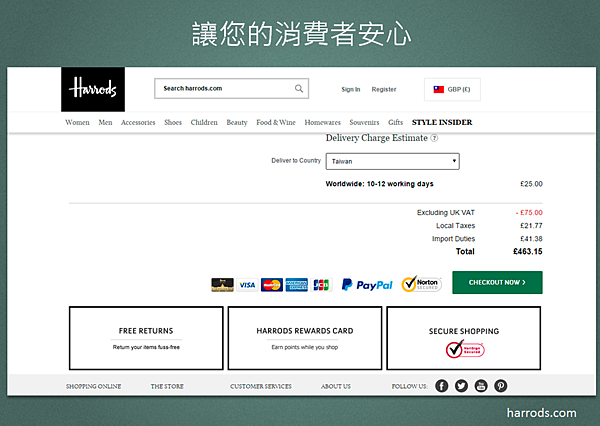This screenshot has width=600, height=426.
Task: Click the Taiwan flag icon
Action: pyautogui.click(x=439, y=89)
